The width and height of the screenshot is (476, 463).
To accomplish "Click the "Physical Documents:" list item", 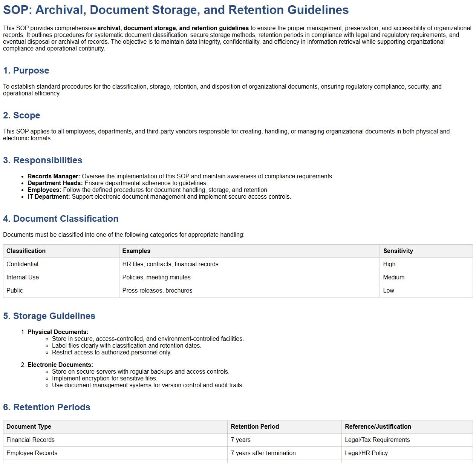I will click(58, 332).
